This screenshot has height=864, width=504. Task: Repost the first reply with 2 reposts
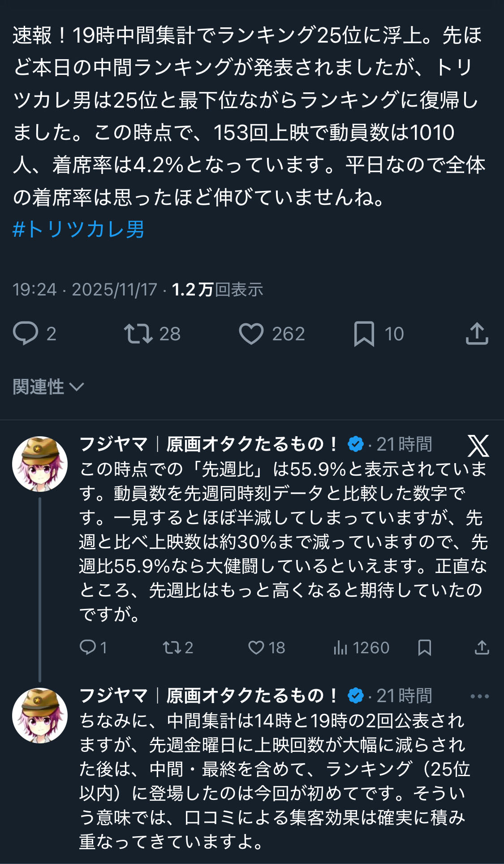coord(171,647)
